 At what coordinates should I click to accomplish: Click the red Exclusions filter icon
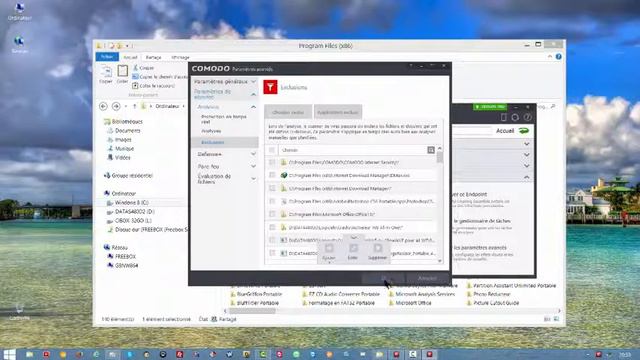click(270, 87)
